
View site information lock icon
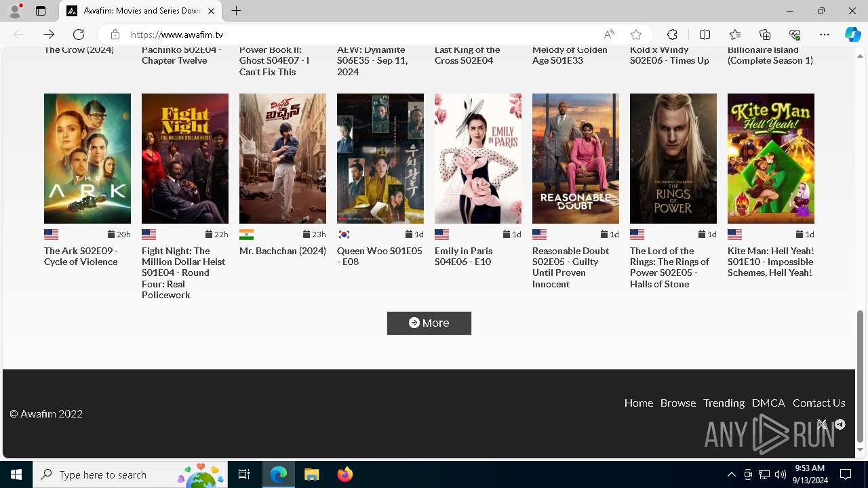tap(115, 35)
